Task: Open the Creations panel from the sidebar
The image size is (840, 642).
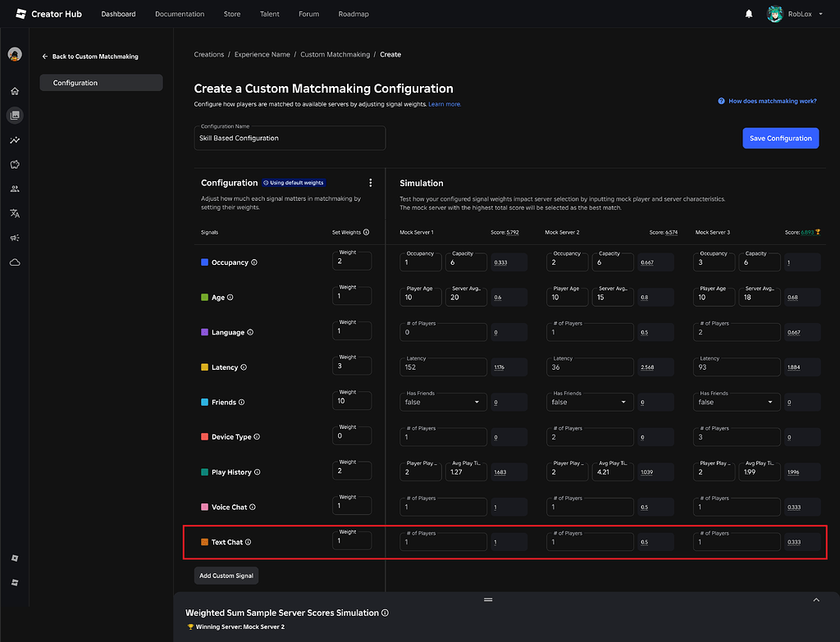Action: pyautogui.click(x=14, y=115)
